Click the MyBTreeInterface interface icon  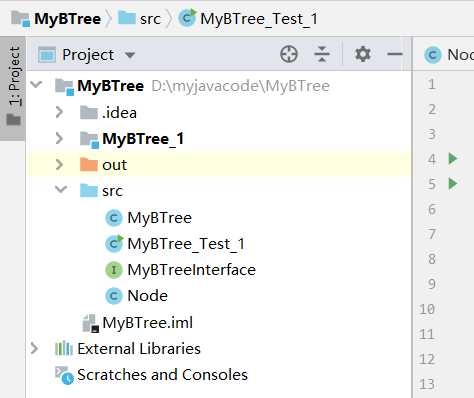point(114,270)
